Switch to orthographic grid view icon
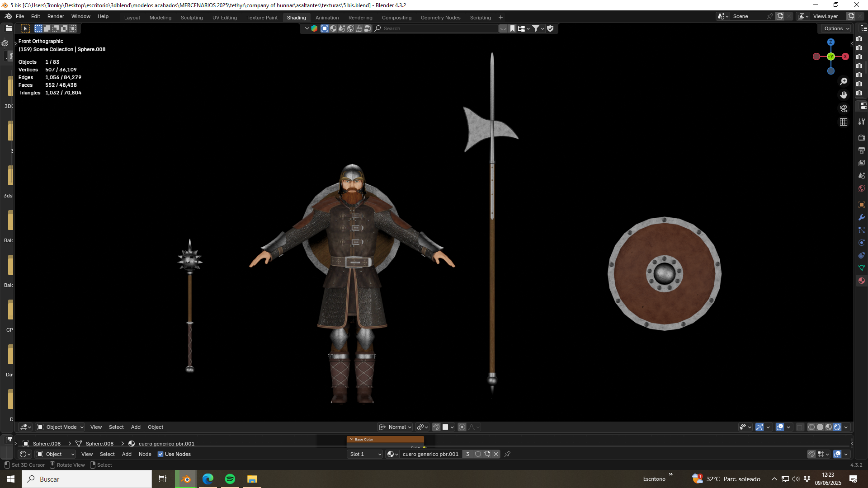This screenshot has height=488, width=868. pos(844,122)
